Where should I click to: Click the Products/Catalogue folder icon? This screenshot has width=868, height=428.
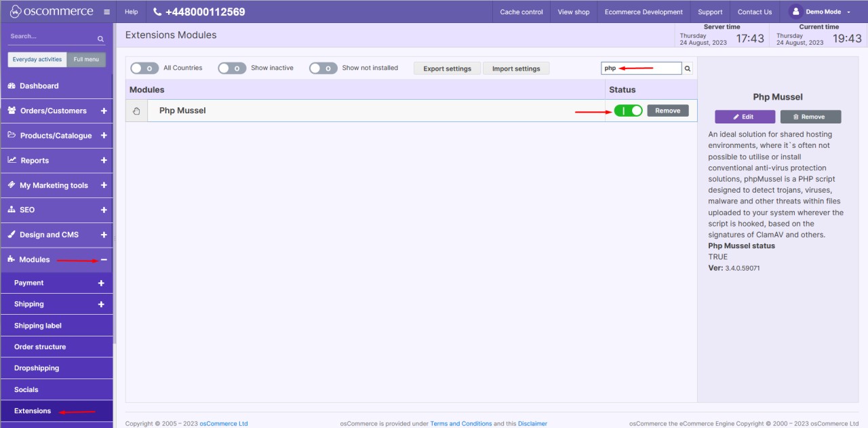click(12, 135)
